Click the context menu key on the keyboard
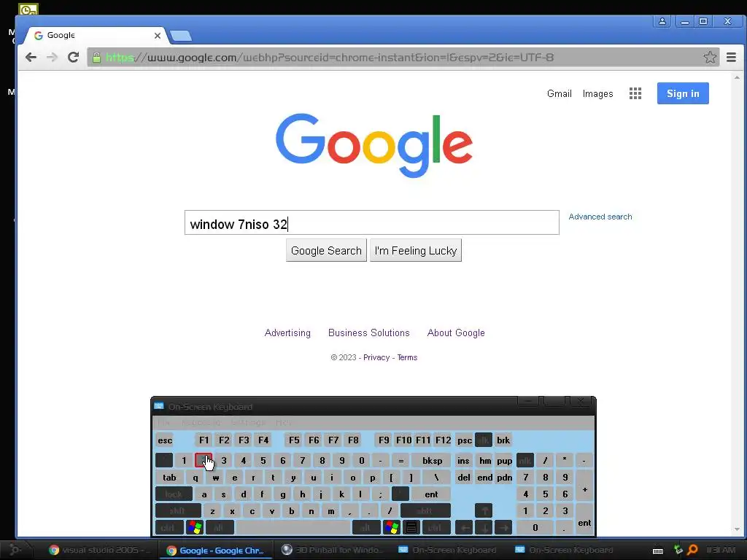This screenshot has height=560, width=747. (411, 528)
